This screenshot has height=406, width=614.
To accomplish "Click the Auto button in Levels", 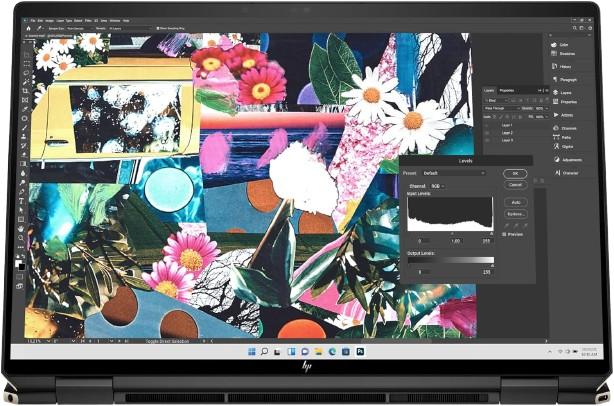I will [516, 202].
